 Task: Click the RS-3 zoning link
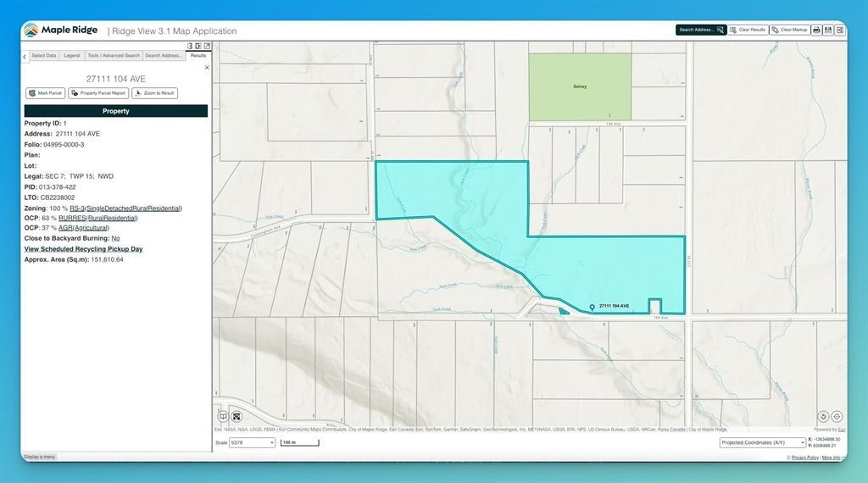click(76, 208)
